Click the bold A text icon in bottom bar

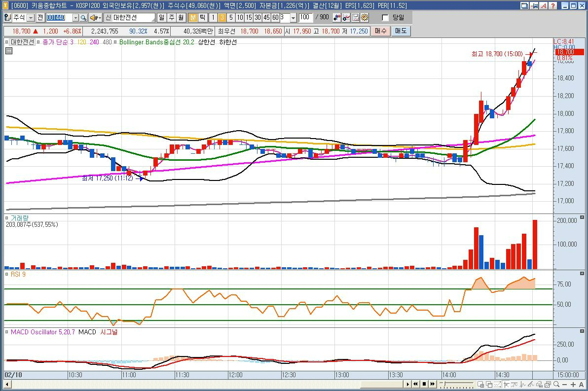pos(581,385)
